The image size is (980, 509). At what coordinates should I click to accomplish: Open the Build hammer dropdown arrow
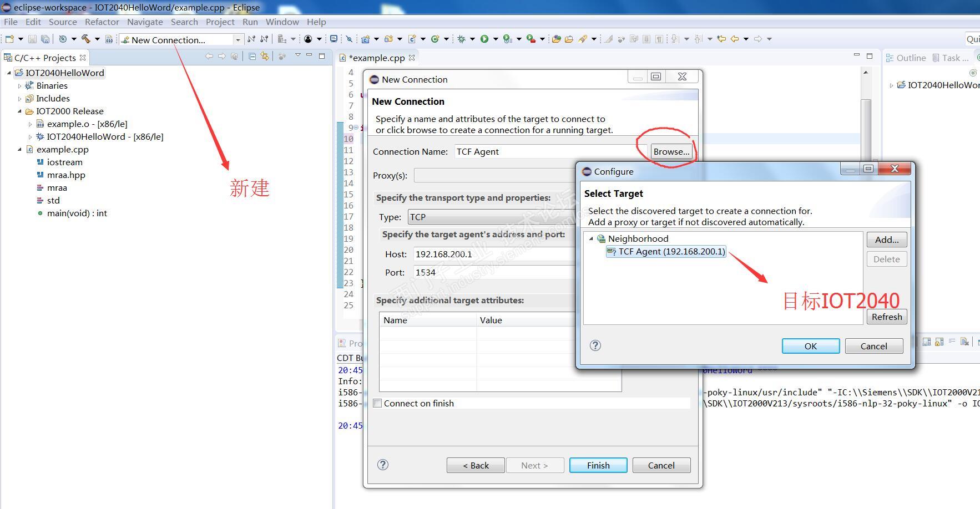[x=97, y=39]
